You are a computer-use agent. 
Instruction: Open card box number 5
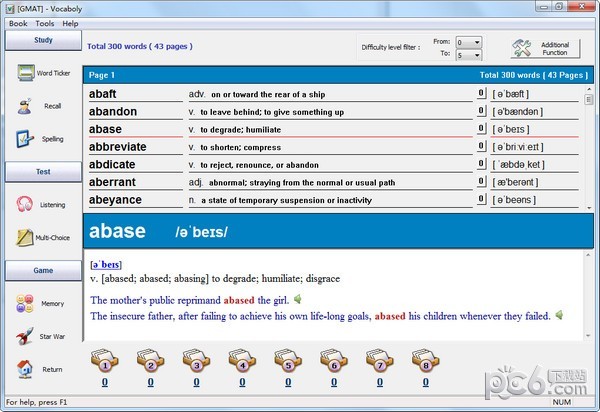(288, 361)
